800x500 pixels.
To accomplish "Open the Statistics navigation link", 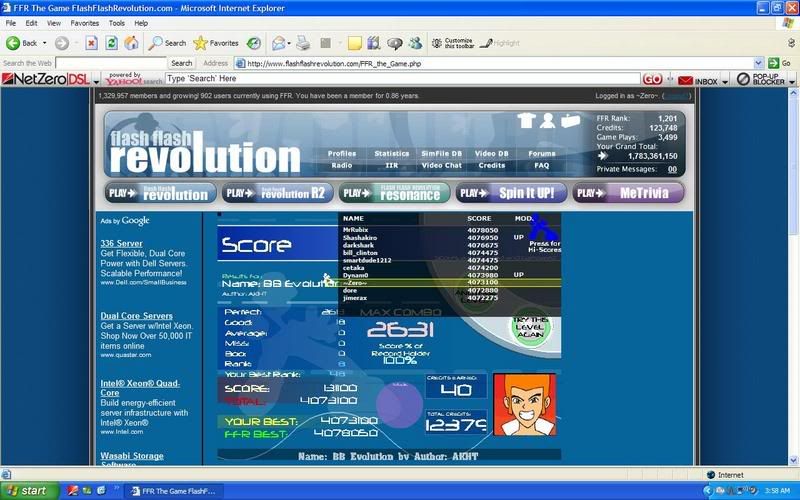I will [x=392, y=154].
